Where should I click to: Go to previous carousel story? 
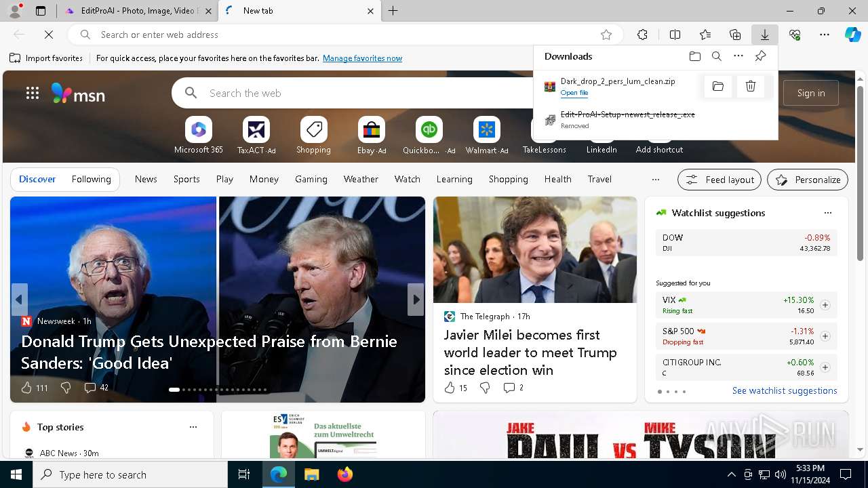pos(19,300)
